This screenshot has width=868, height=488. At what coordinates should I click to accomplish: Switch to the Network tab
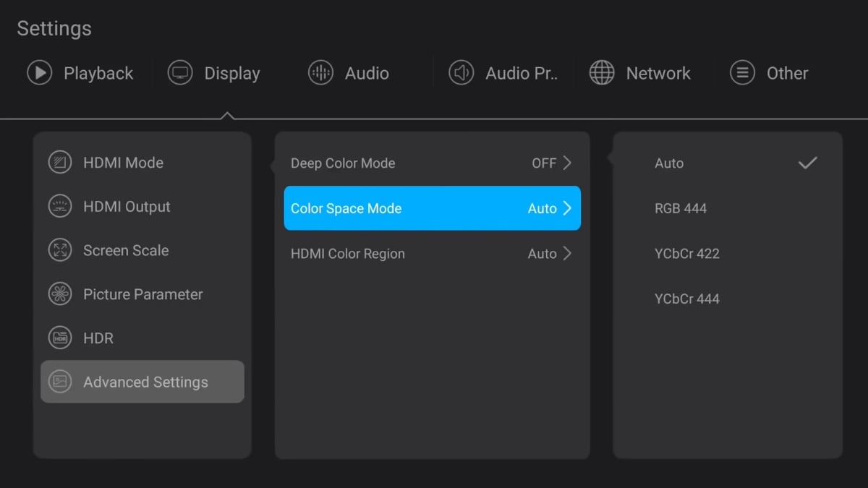tap(658, 73)
